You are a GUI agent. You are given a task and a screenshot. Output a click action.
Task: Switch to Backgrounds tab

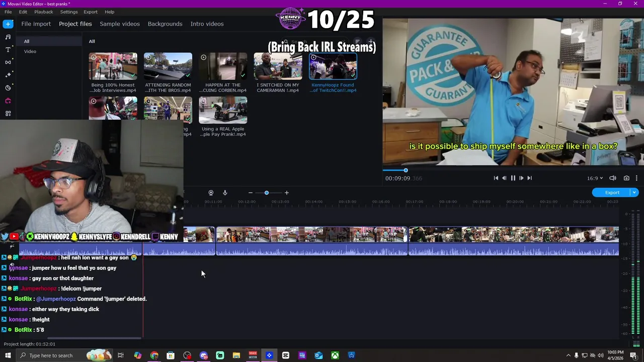coord(165,24)
